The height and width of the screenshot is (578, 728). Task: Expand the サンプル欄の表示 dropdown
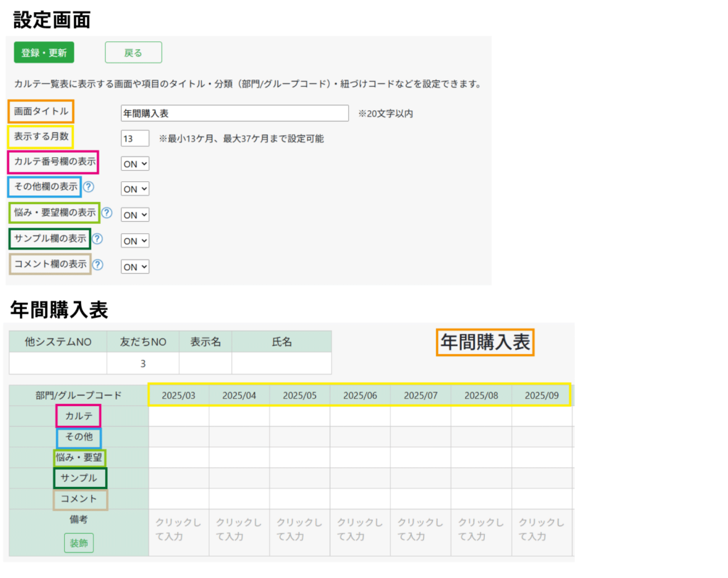point(135,241)
